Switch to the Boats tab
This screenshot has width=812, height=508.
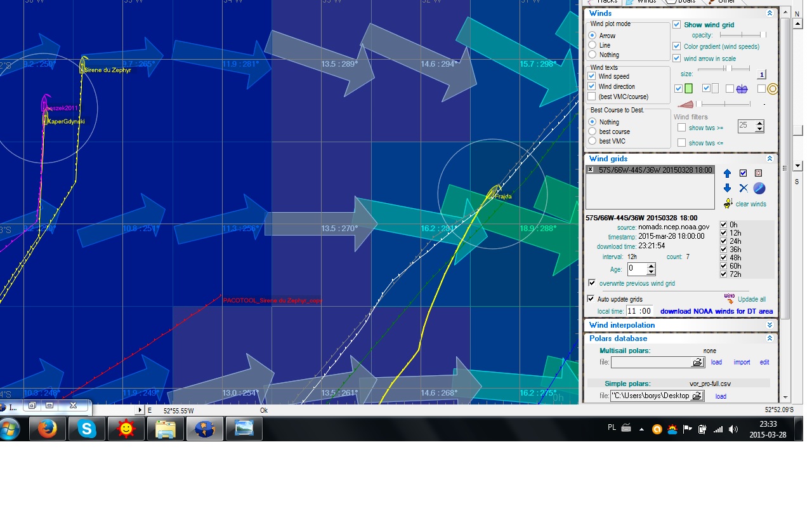point(683,2)
